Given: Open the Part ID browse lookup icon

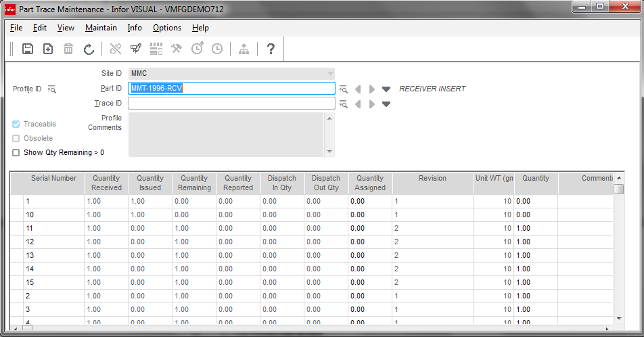Looking at the screenshot, I should click(344, 89).
